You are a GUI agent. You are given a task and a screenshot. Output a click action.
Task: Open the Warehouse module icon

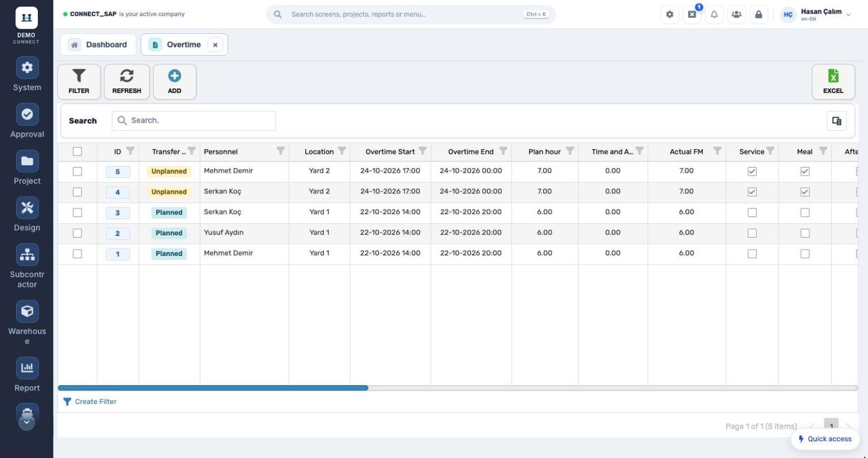pyautogui.click(x=27, y=311)
